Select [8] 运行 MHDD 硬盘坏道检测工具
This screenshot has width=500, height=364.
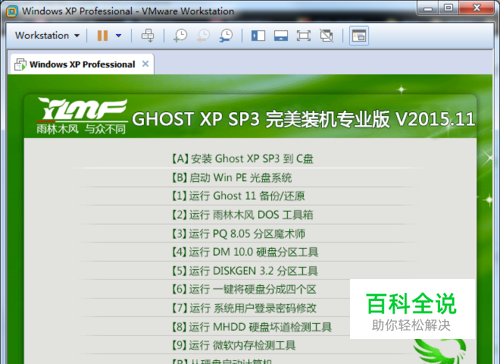(x=252, y=327)
